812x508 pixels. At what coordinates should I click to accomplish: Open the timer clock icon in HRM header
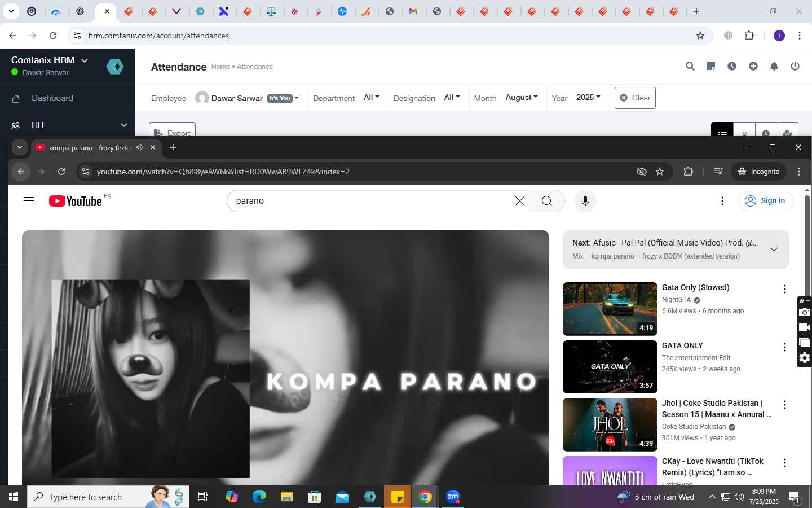pyautogui.click(x=732, y=66)
